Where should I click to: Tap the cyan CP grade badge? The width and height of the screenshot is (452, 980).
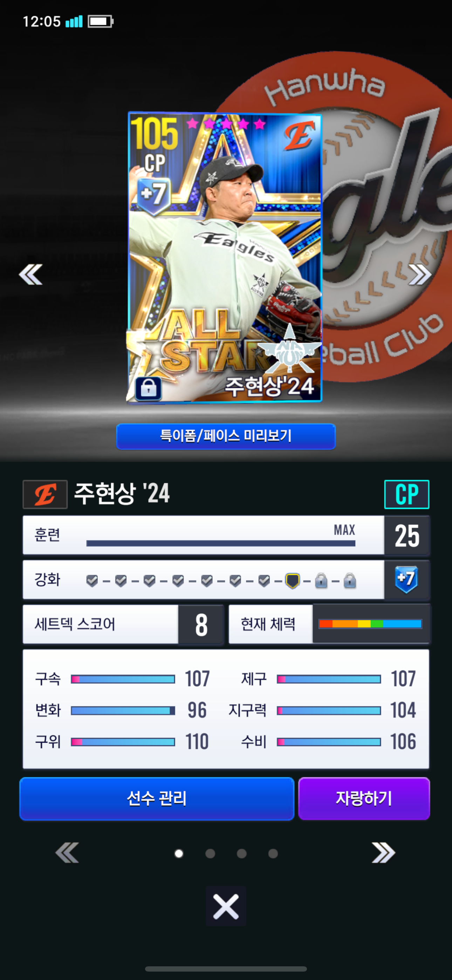click(407, 494)
